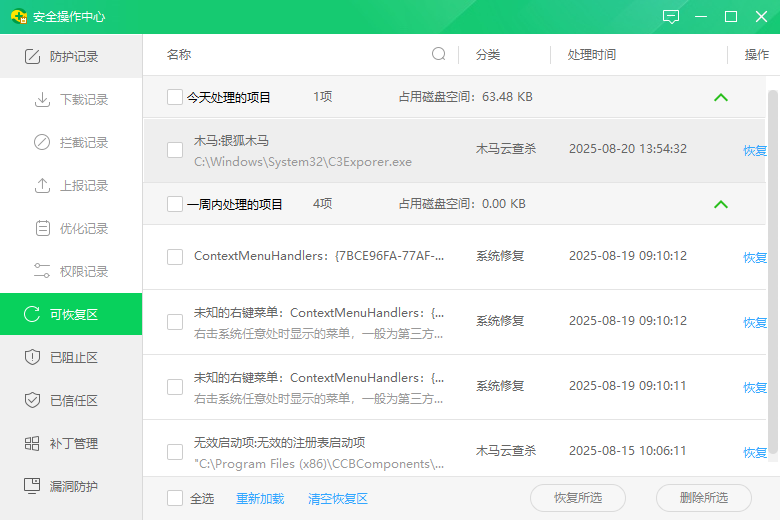The image size is (780, 520).
Task: Click the download records arrow icon
Action: pyautogui.click(x=42, y=100)
